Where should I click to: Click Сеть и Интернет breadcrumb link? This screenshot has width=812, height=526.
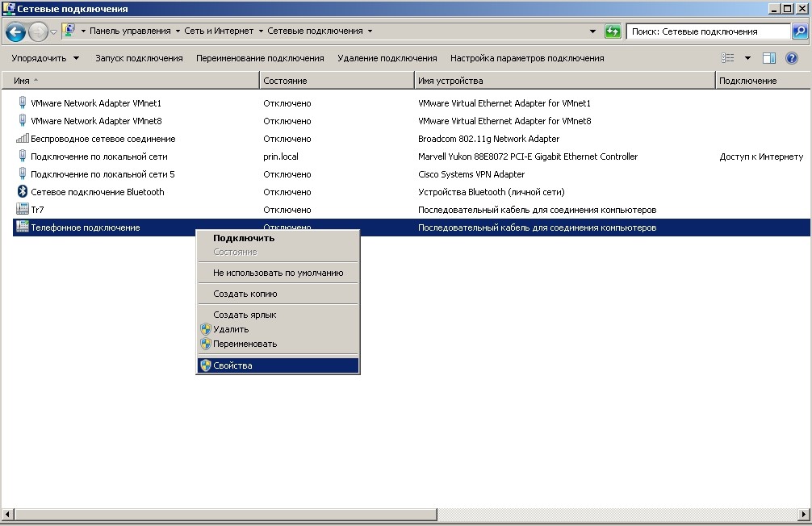point(219,31)
